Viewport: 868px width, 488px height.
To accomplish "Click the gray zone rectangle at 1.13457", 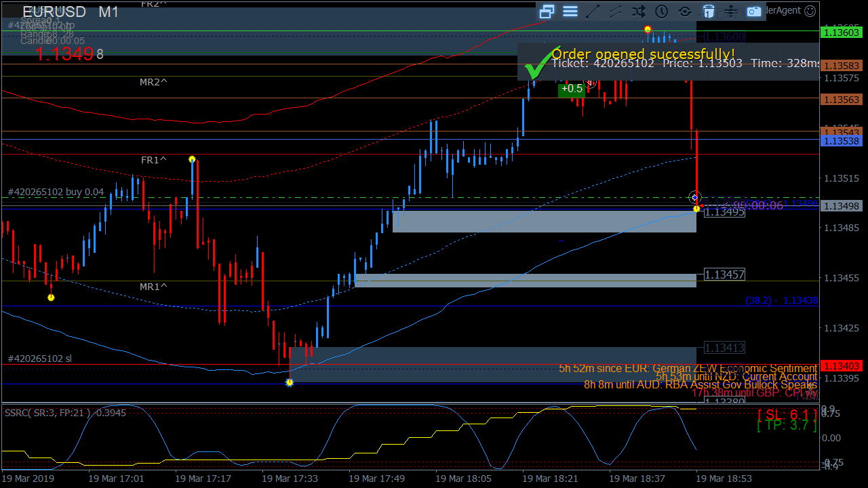I will click(526, 281).
